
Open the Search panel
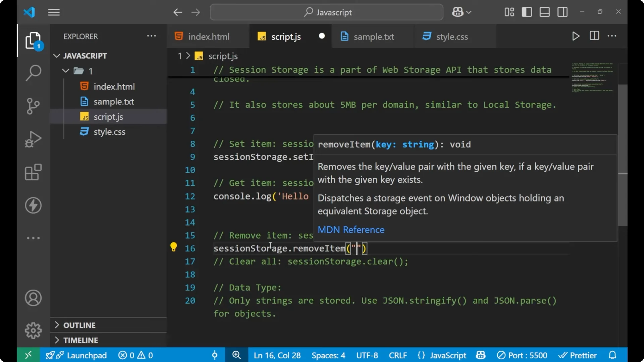coord(33,73)
